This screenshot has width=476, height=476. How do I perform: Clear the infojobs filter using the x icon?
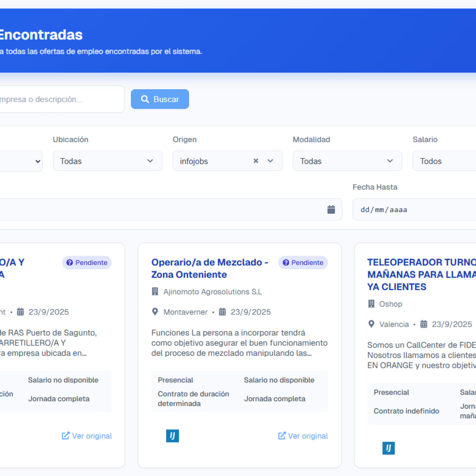coord(256,161)
